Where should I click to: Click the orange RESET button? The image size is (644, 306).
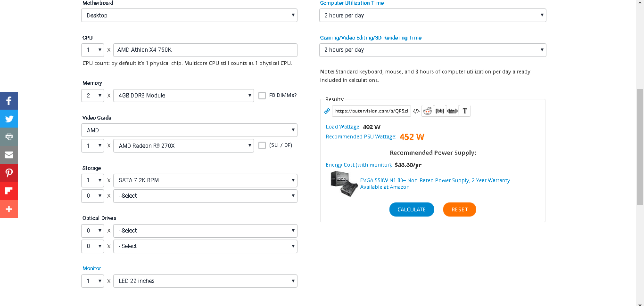click(x=460, y=209)
